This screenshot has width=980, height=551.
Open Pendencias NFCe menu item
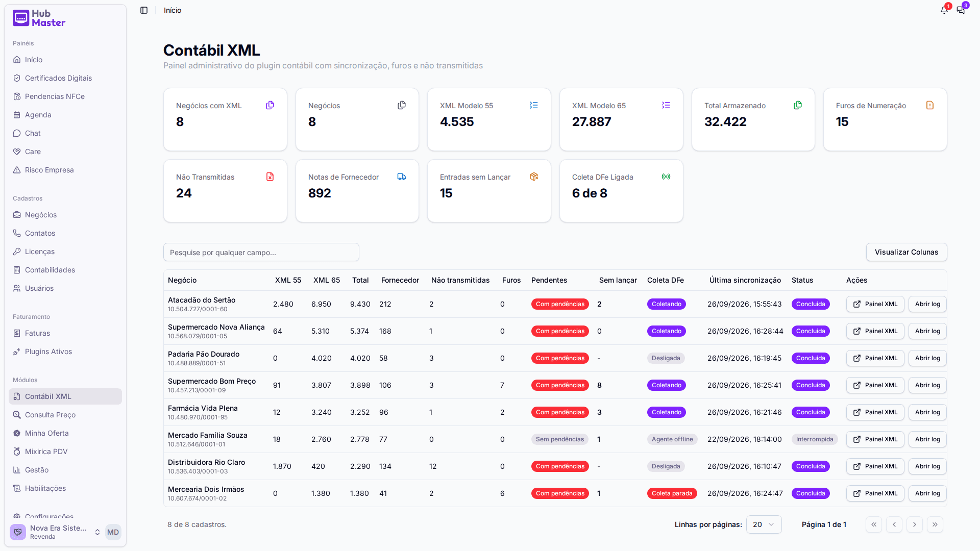(65, 96)
